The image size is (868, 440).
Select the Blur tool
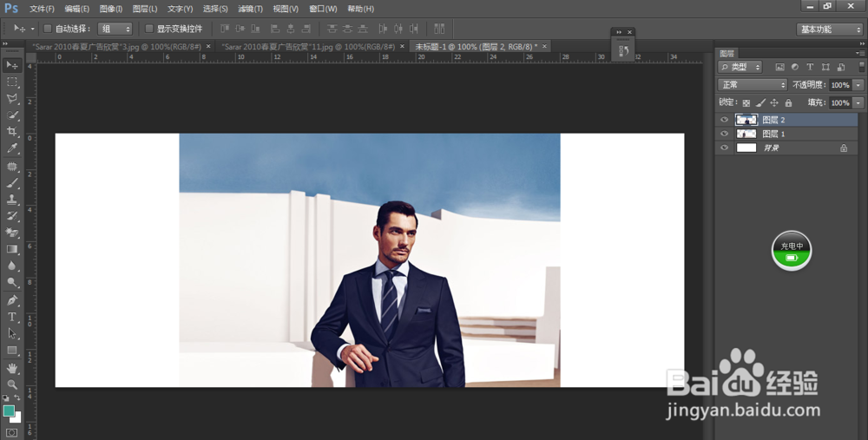[x=11, y=266]
